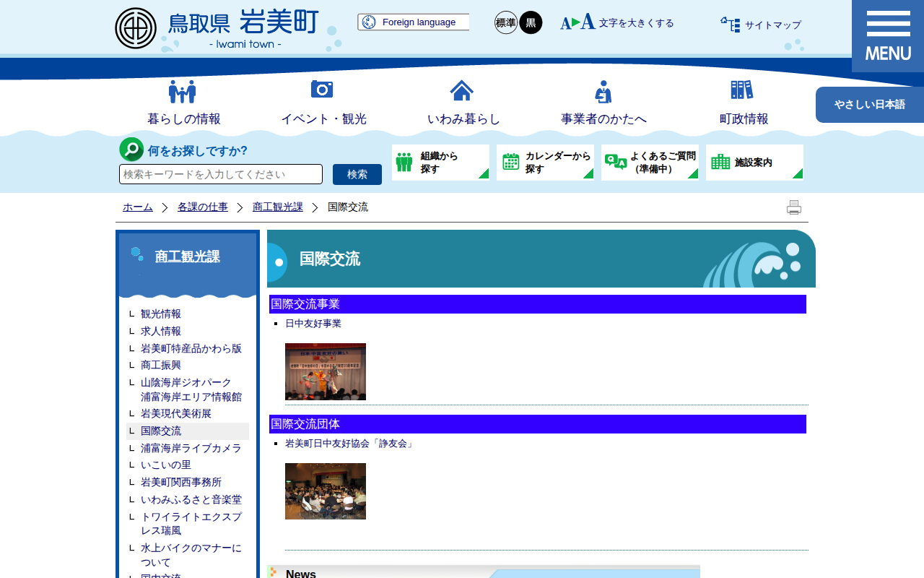Open 町政情報 navigation item
The image size is (924, 578).
[x=744, y=103]
